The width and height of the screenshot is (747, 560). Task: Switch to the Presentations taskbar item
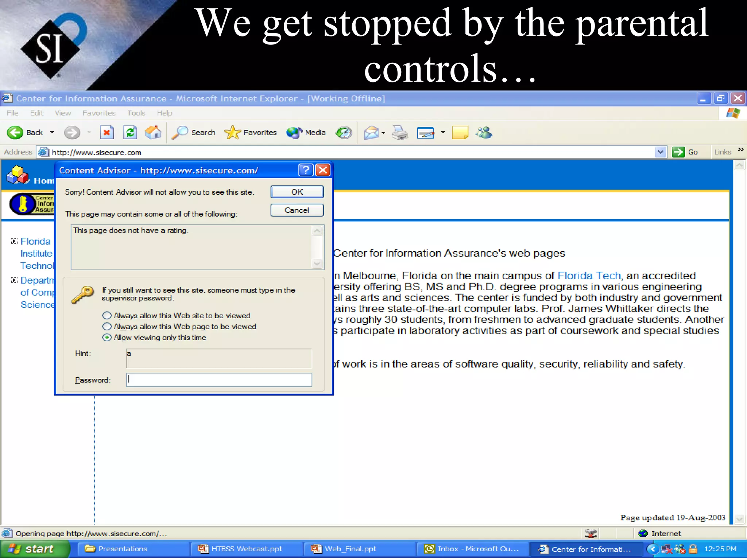point(133,549)
